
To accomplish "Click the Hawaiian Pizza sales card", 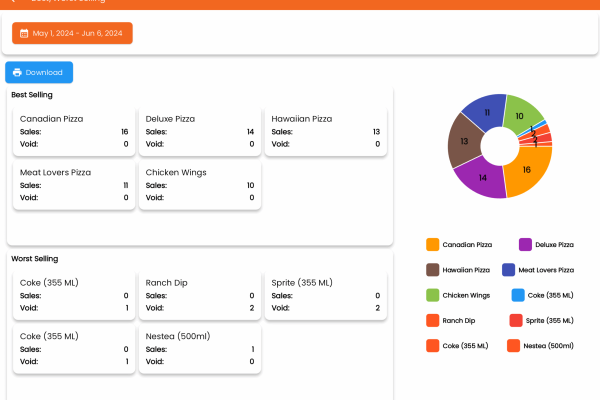I will [326, 131].
